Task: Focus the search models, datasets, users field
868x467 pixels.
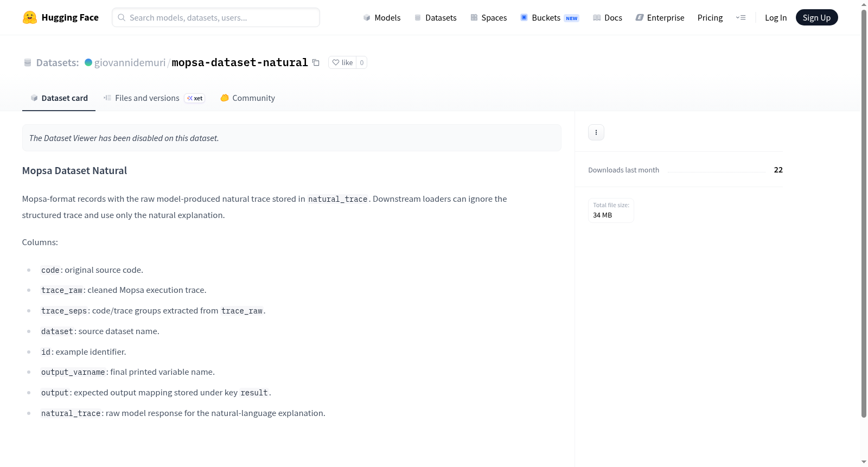Action: click(216, 17)
